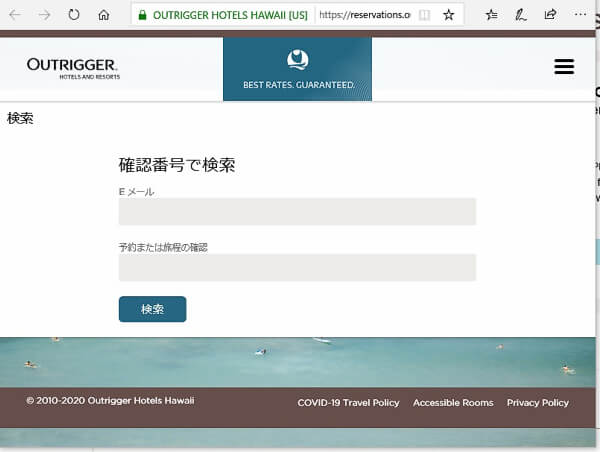Open the Best Rates Guaranteed banner
Screen dimensions: 600x452
point(297,68)
